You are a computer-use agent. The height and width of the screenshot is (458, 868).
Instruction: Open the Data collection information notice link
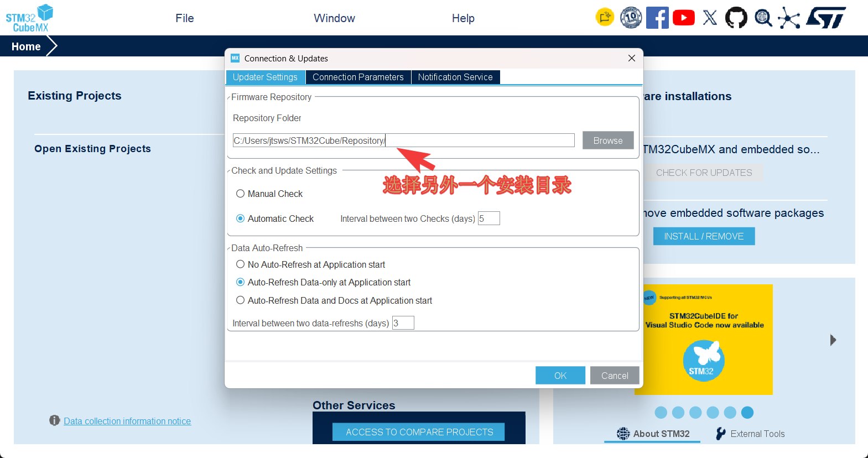(127, 421)
